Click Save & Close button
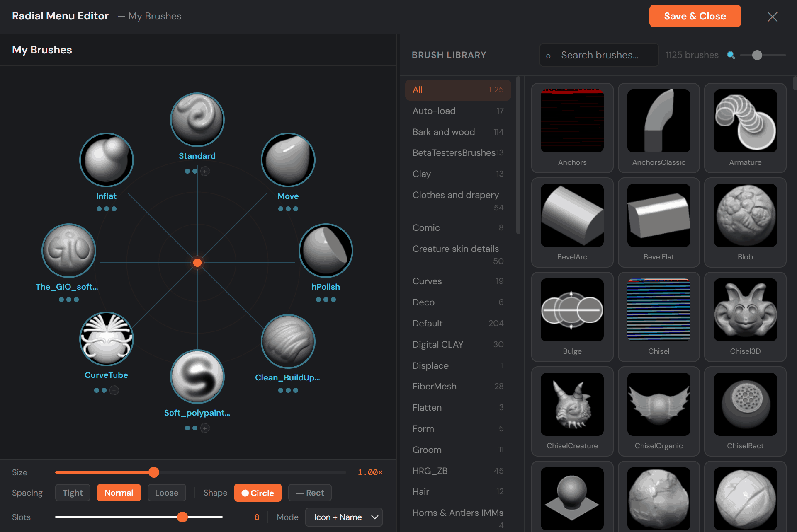Viewport: 797px width, 532px height. [695, 16]
